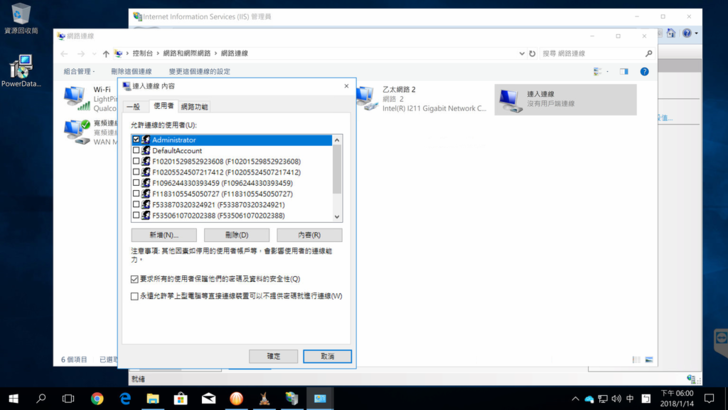Select the 使用者 tab
Viewport: 728px width, 410px height.
click(163, 106)
